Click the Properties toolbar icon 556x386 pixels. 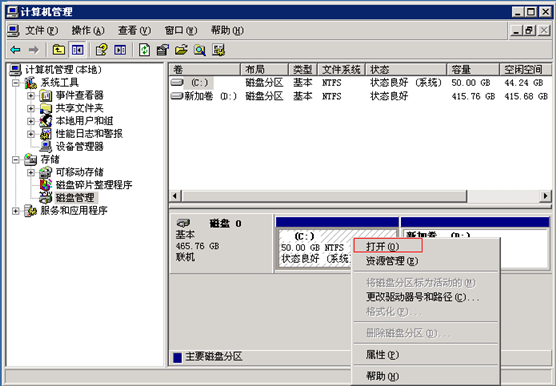coord(163,50)
